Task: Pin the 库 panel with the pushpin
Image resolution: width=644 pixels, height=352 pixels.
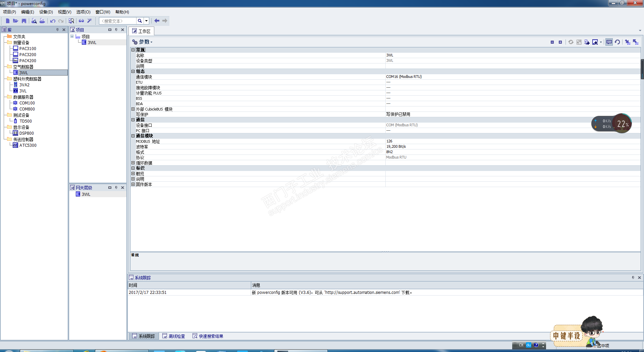Action: [x=57, y=30]
